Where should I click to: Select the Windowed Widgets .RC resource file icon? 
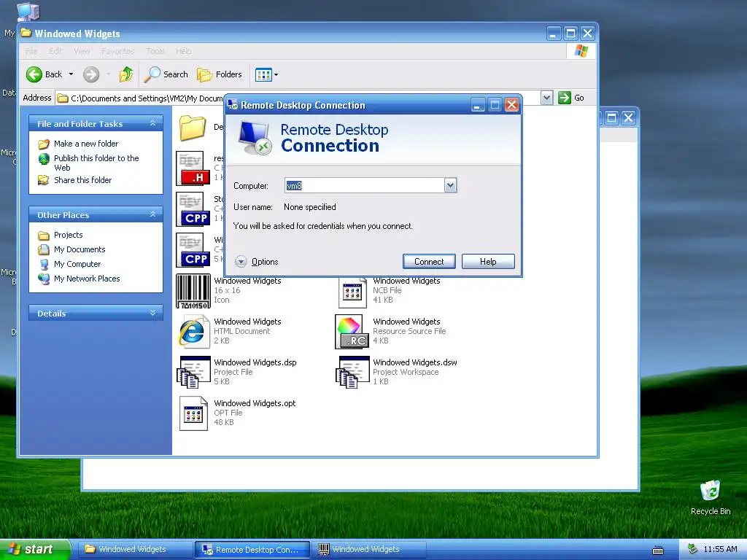352,332
